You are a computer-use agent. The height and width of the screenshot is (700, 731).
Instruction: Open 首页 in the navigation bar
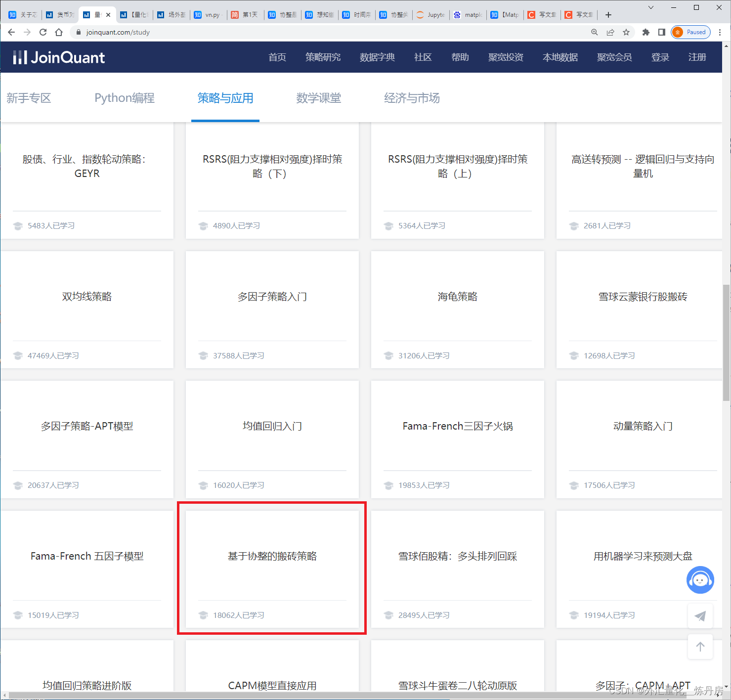tap(277, 57)
